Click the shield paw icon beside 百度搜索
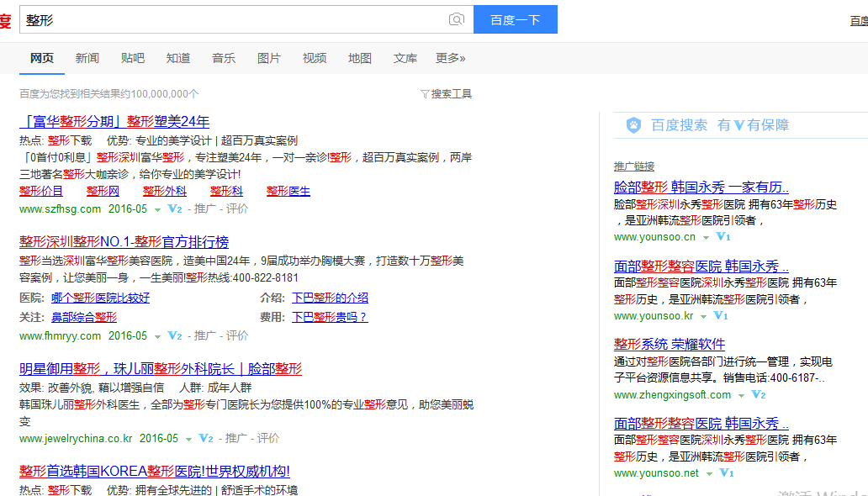The width and height of the screenshot is (868, 496). pyautogui.click(x=634, y=125)
